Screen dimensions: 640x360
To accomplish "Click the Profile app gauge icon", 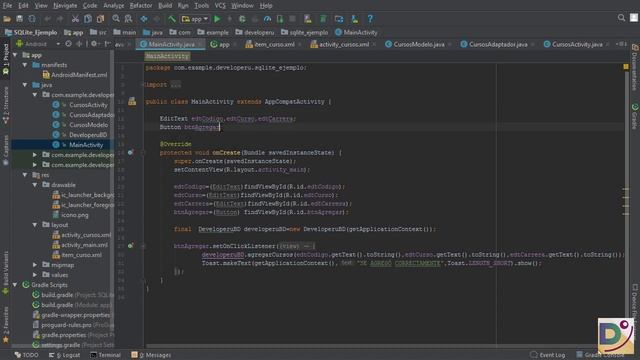I will [x=267, y=19].
